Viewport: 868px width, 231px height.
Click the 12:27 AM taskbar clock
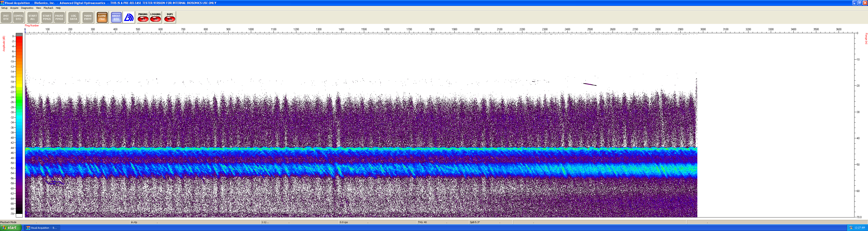pos(860,228)
